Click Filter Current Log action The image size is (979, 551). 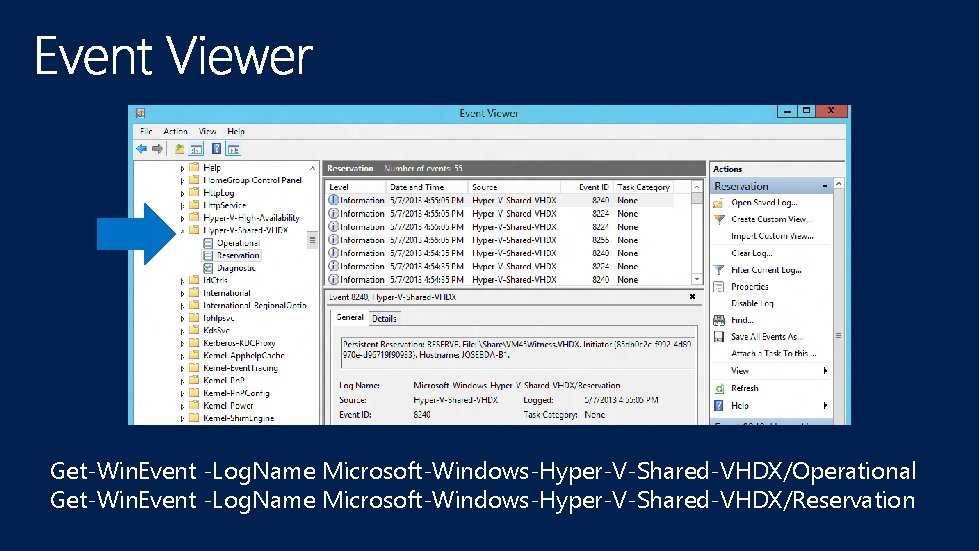point(766,270)
